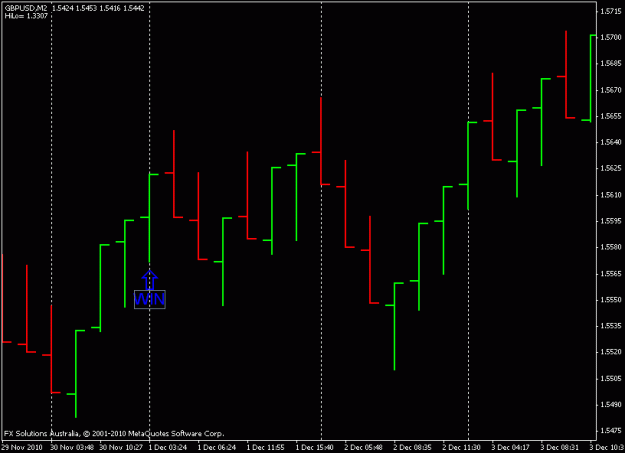Click the 1 Dec 06:24 time axis label

[x=217, y=447]
